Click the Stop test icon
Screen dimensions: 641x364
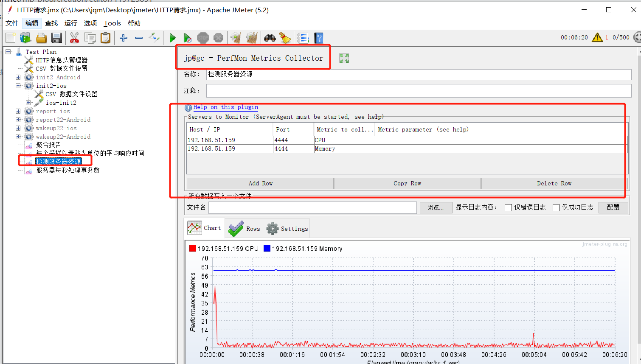[203, 38]
